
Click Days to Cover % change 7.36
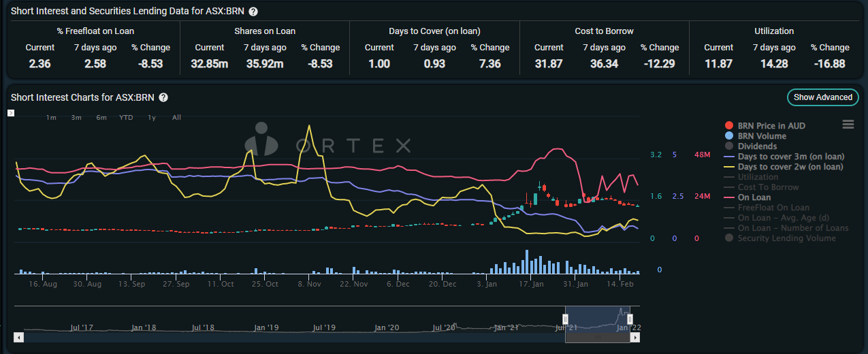(489, 64)
